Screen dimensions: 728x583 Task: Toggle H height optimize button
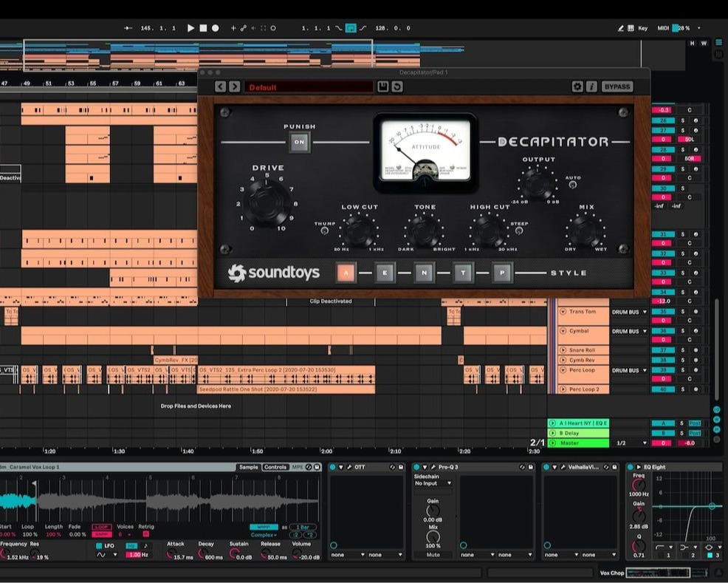coord(693,43)
